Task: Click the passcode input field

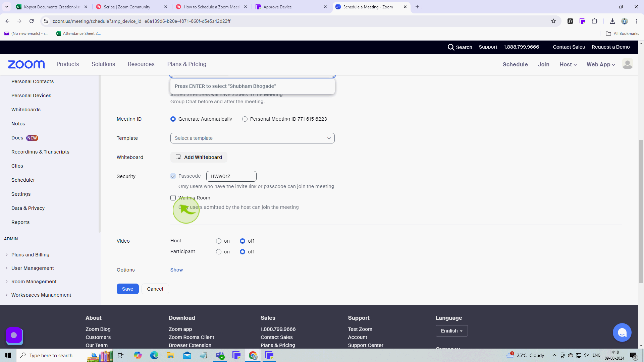Action: tap(231, 176)
